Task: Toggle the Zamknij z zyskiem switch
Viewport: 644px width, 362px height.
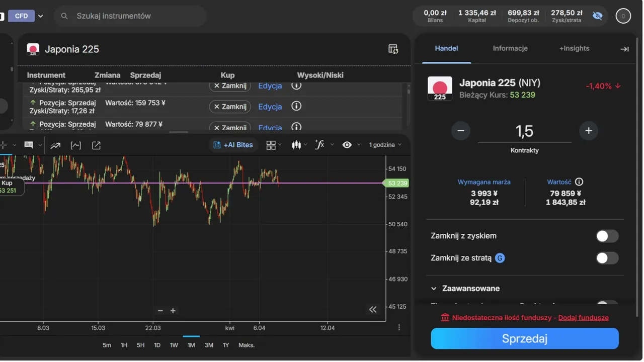Action: [607, 236]
